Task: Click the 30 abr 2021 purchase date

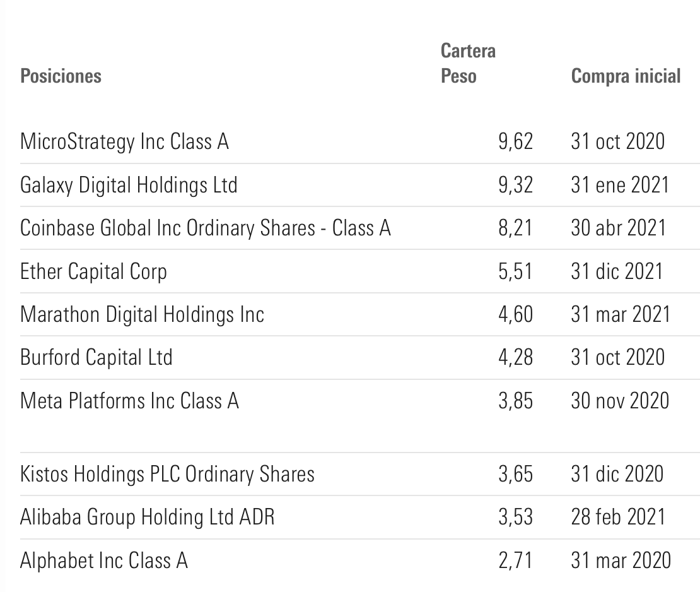Action: (618, 228)
